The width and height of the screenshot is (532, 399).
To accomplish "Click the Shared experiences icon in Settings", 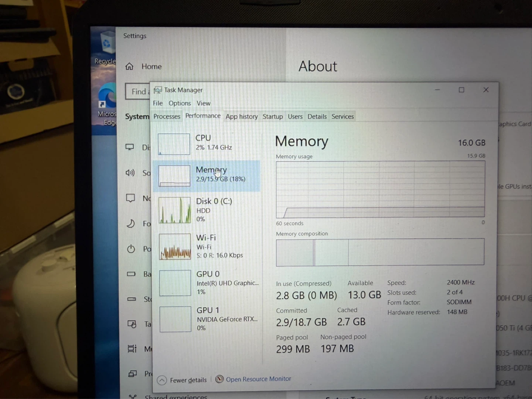I will click(x=133, y=396).
